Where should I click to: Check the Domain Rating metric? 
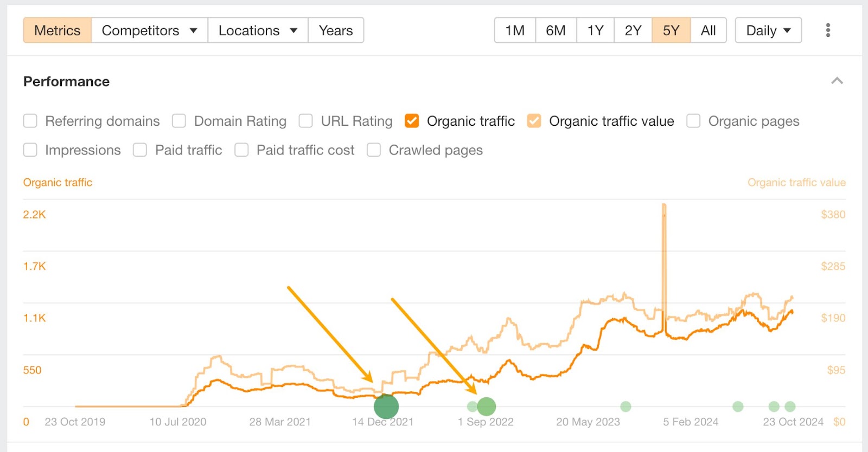pyautogui.click(x=178, y=121)
